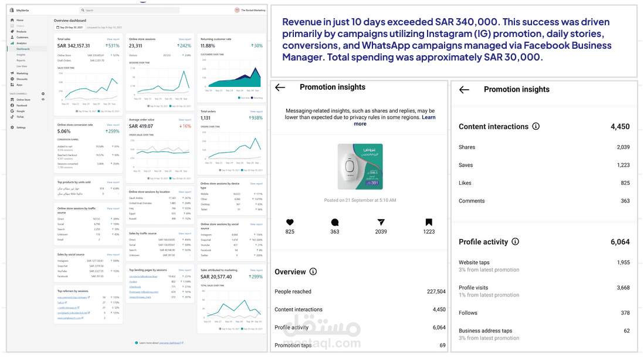Screen dimensions: 644x357
Task: View the Online Store via eye icon
Action: (43, 100)
